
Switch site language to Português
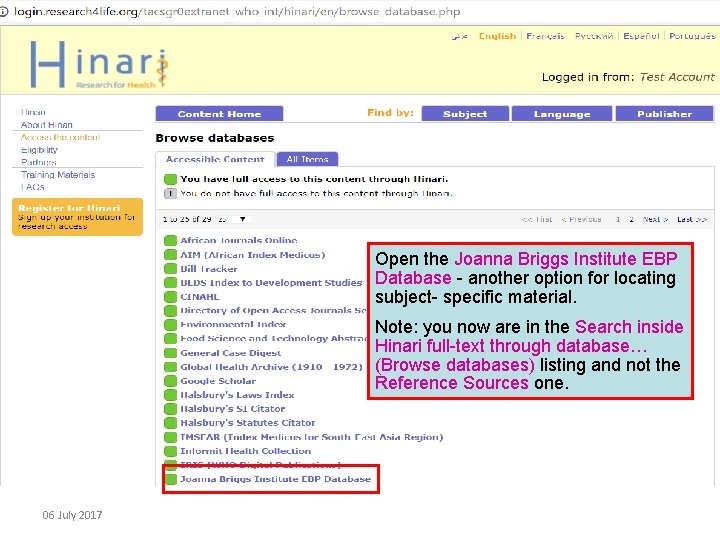click(692, 36)
